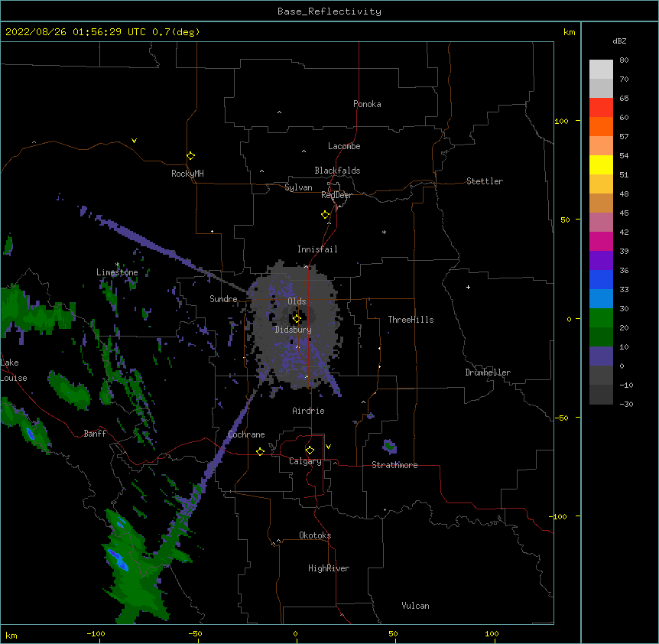659x644 pixels.
Task: Click the ThreeHills town label
Action: coord(411,320)
